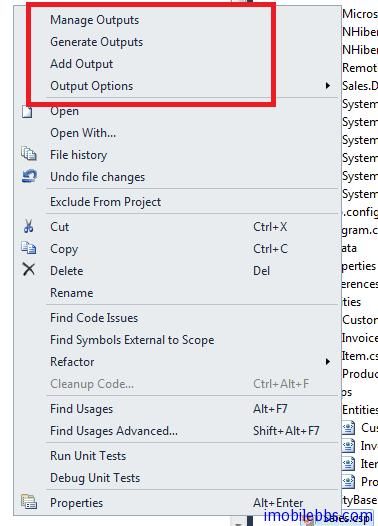The height and width of the screenshot is (526, 378).
Task: Click the Open file icon
Action: pos(28,112)
